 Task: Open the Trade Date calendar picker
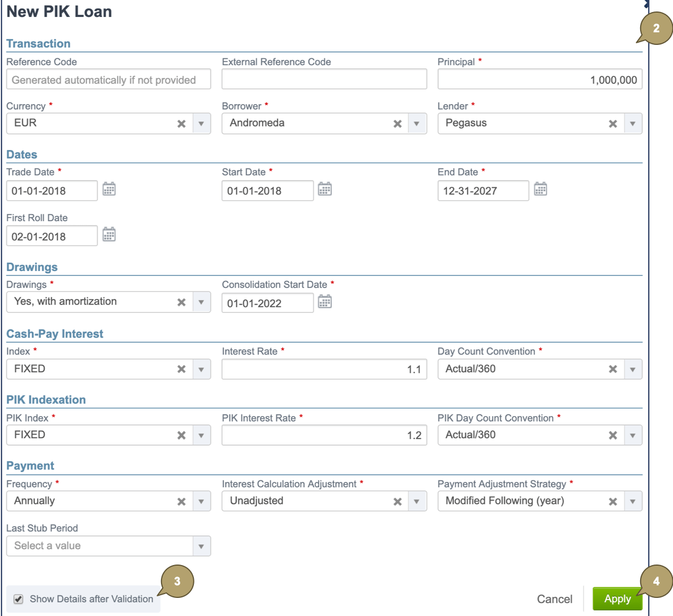point(109,190)
